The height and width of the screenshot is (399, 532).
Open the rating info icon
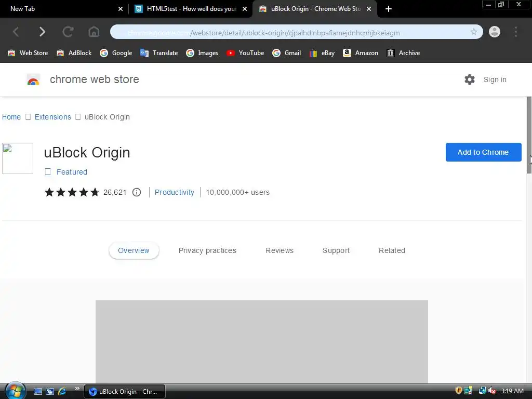(x=137, y=192)
